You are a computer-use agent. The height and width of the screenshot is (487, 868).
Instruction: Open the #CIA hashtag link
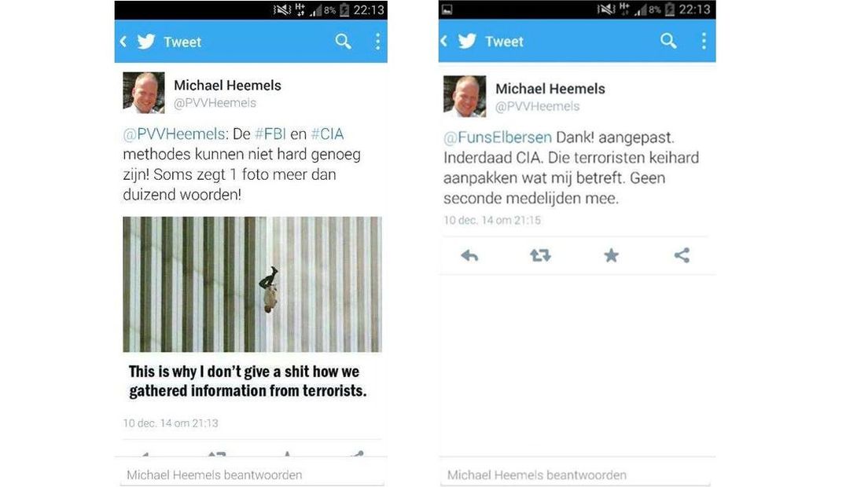coord(327,134)
